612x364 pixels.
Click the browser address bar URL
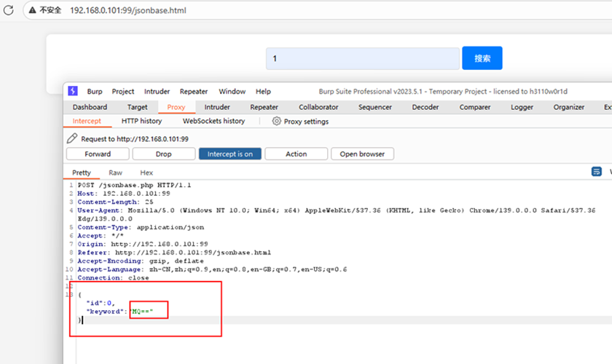click(x=128, y=10)
